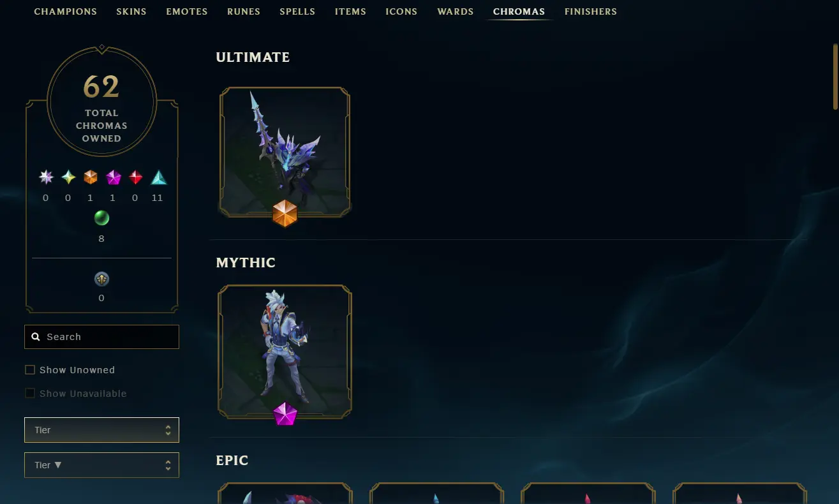Image resolution: width=839 pixels, height=504 pixels.
Task: Go to the Champions tab
Action: tap(66, 11)
